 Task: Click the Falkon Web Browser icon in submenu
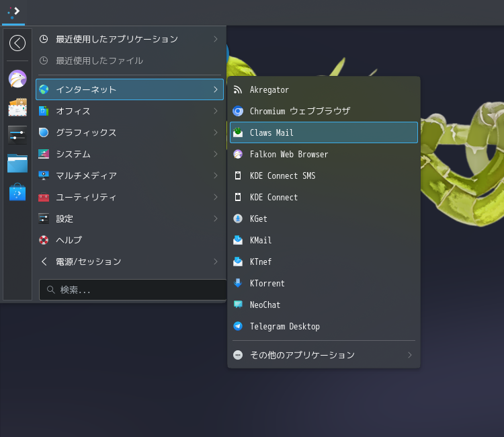click(238, 155)
